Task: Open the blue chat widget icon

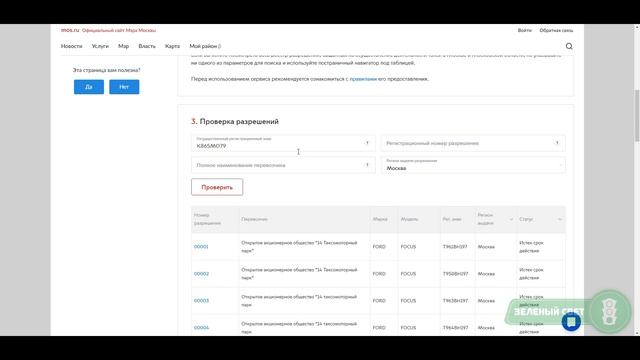Action: point(571,322)
